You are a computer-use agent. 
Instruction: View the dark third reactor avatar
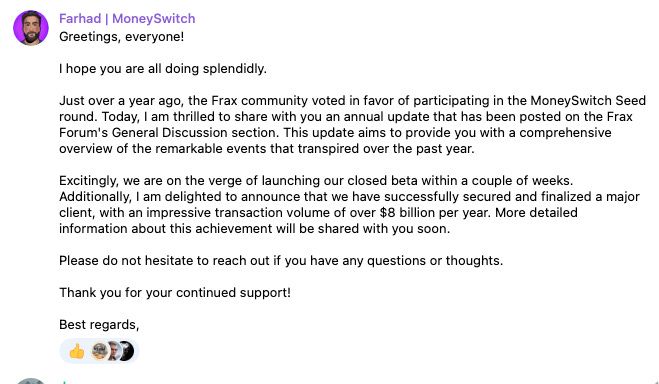(127, 351)
